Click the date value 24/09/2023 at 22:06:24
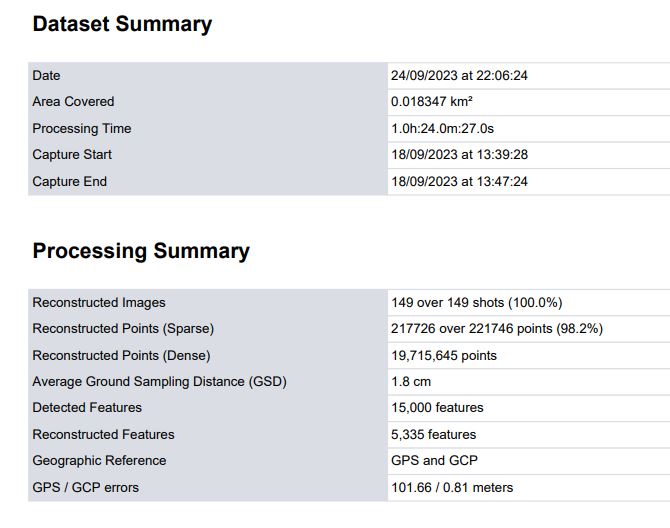670x528 pixels. pos(459,76)
